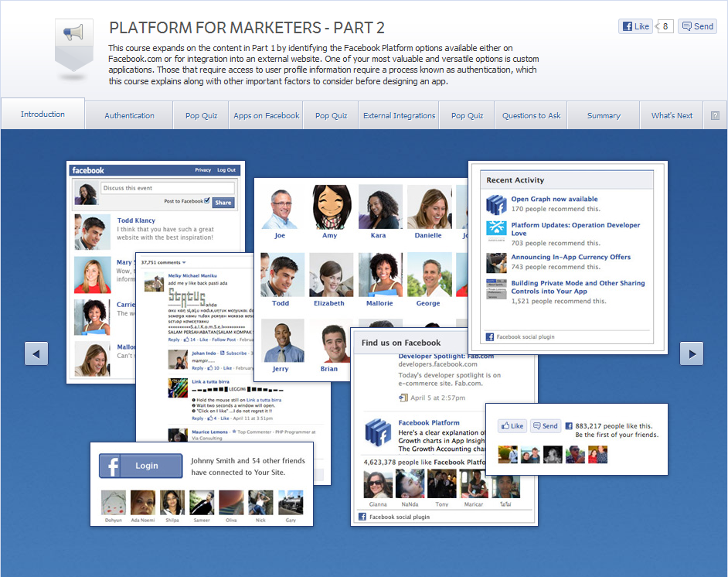Viewport: 728px width, 577px height.
Task: Click Shilpa's friend avatar
Action: [x=172, y=503]
